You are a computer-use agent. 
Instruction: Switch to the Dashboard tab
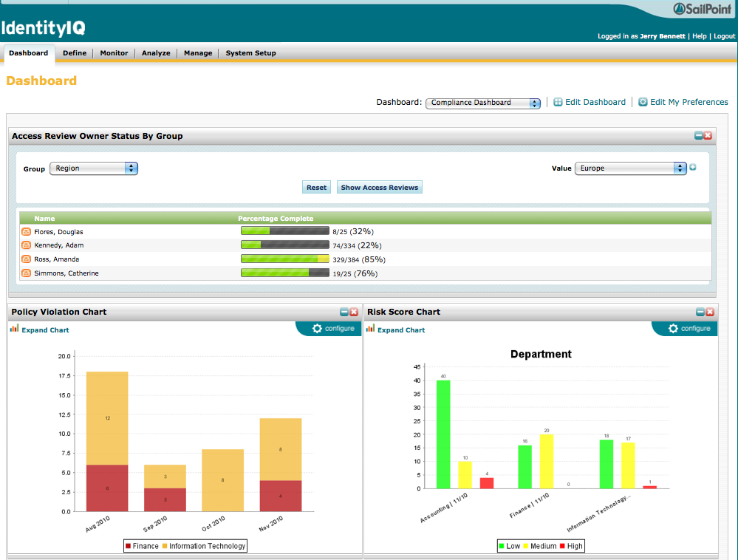pos(29,53)
